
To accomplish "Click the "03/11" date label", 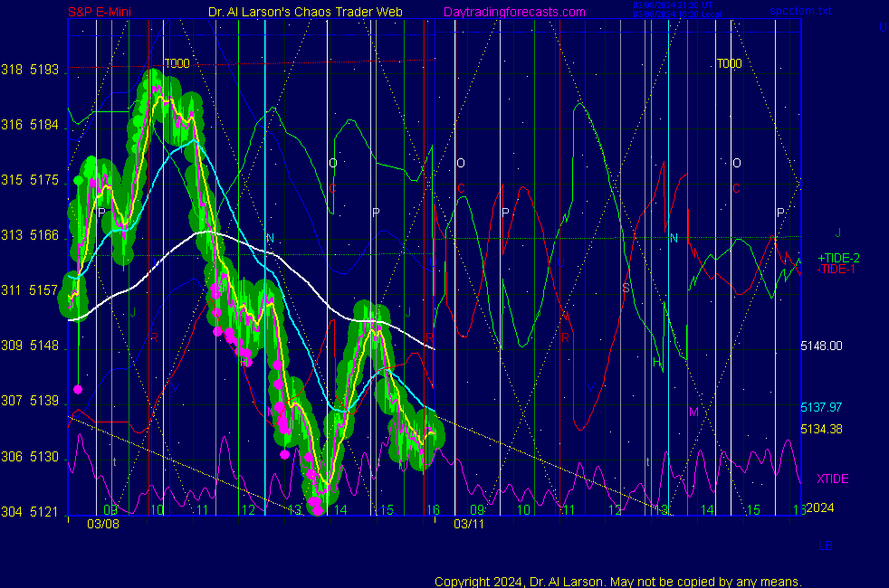I will (x=469, y=524).
